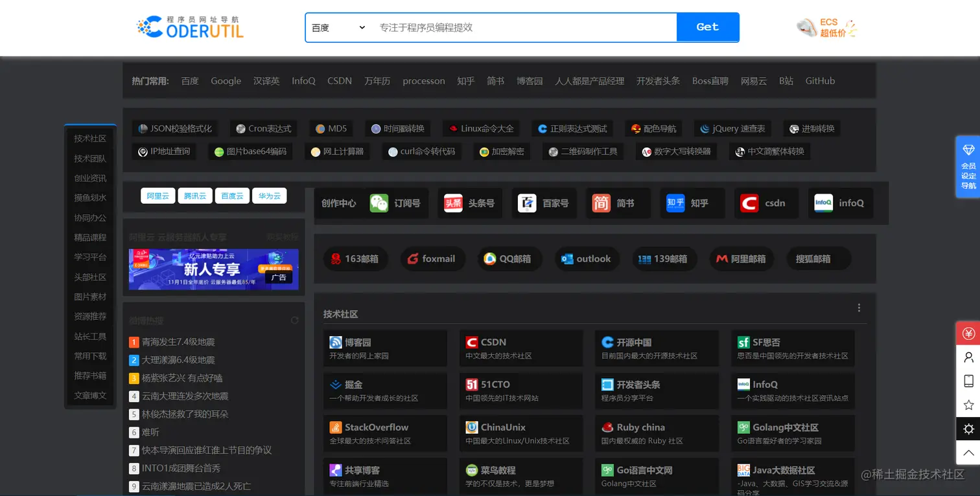Refresh the 微博热搜 list
Viewport: 980px width, 496px height.
tap(295, 321)
